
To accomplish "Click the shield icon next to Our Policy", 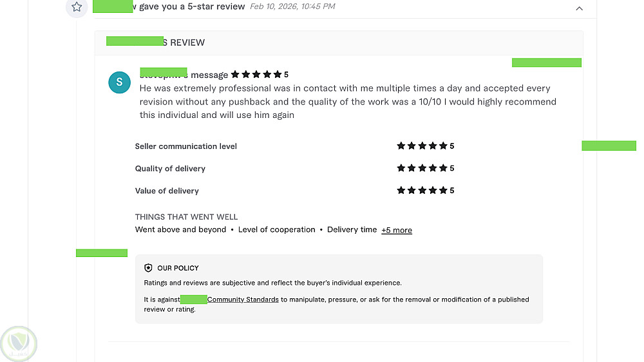I will pos(148,268).
